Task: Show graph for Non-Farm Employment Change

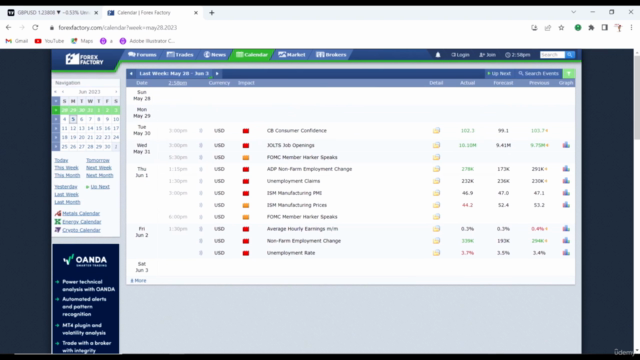Action: 566,241
